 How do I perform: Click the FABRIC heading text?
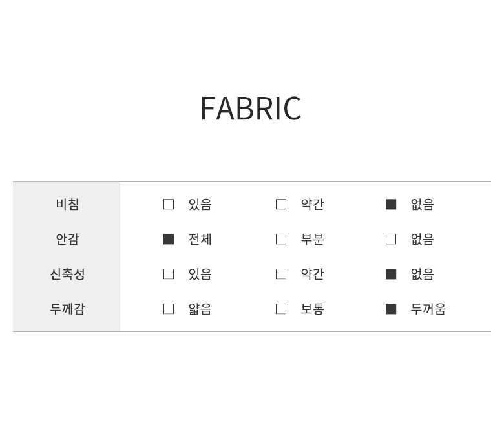[x=251, y=109]
